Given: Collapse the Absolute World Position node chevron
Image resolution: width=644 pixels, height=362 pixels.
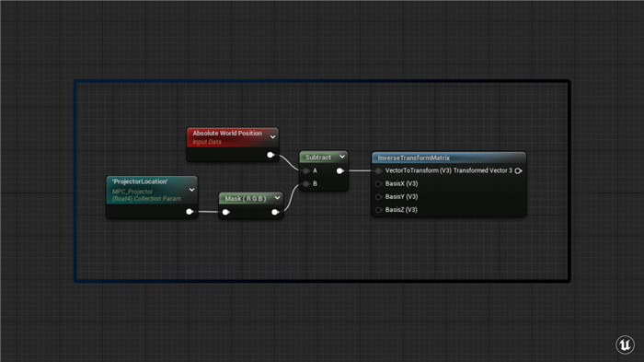Looking at the screenshot, I should click(272, 137).
